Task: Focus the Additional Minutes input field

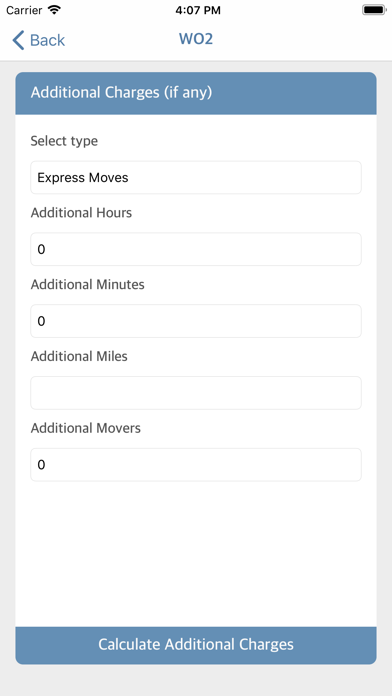Action: click(x=196, y=321)
